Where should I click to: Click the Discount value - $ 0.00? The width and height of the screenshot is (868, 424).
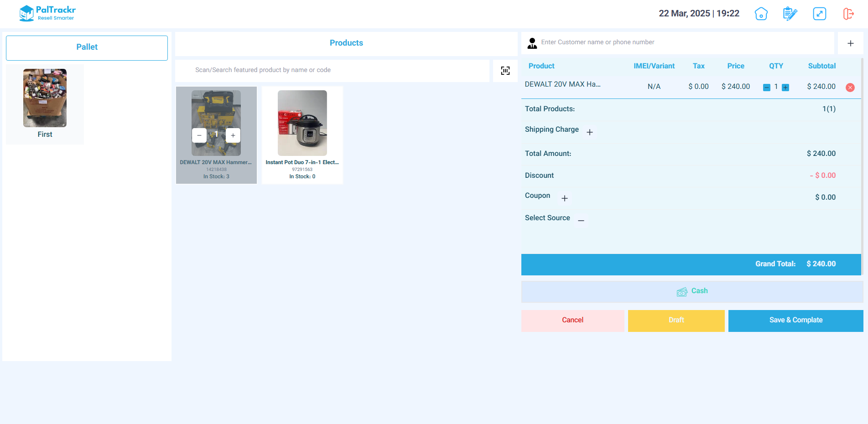[x=823, y=176]
